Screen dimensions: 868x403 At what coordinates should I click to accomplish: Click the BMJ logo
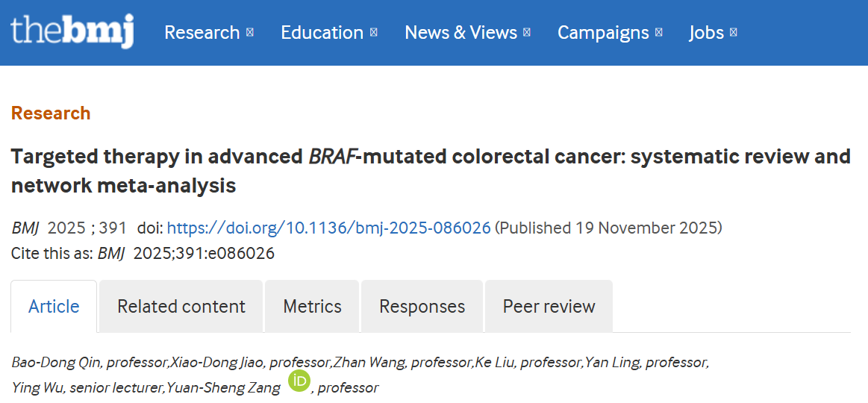72,31
